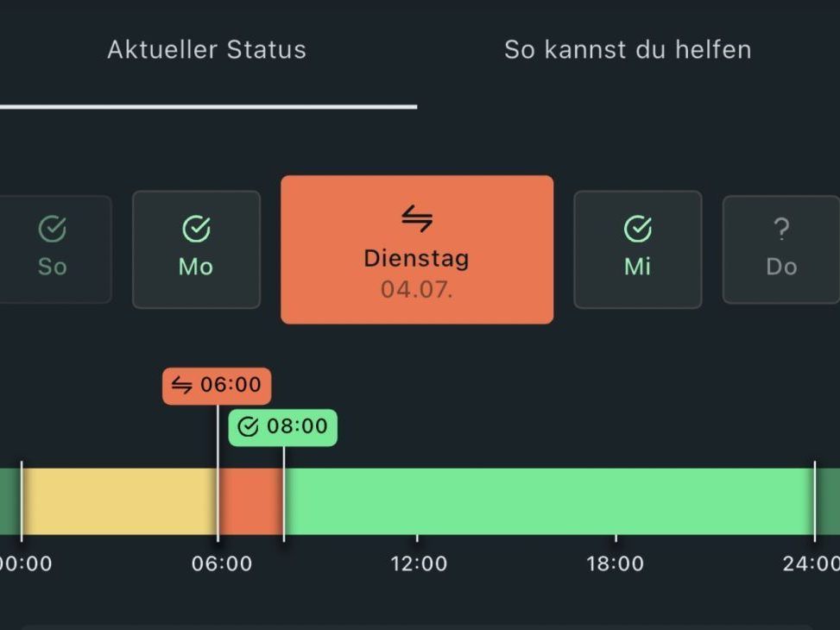This screenshot has height=630, width=840.
Task: Click the checkmark icon above Mo
Action: point(196,229)
